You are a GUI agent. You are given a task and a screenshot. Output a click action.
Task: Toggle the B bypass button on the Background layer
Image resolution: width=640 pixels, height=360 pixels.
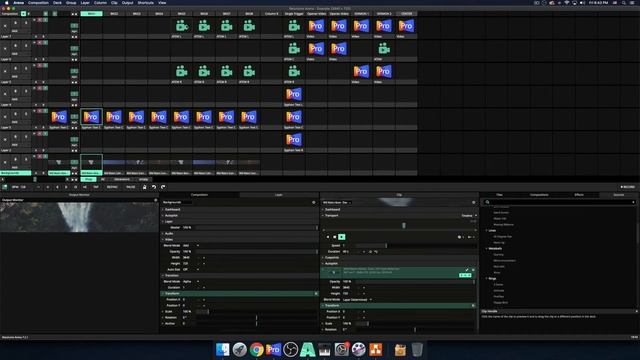16,160
